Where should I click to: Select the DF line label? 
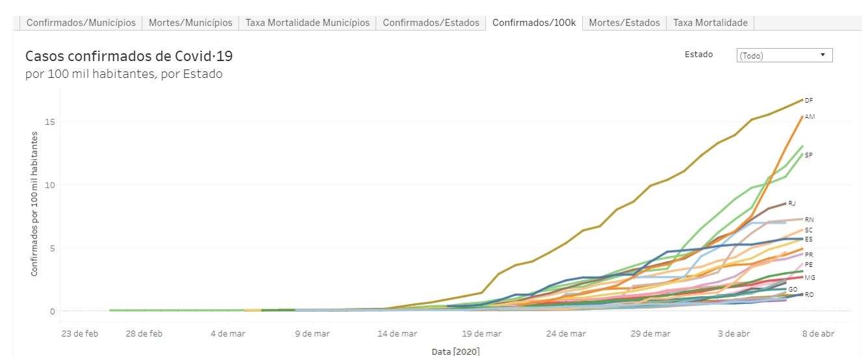coord(809,101)
